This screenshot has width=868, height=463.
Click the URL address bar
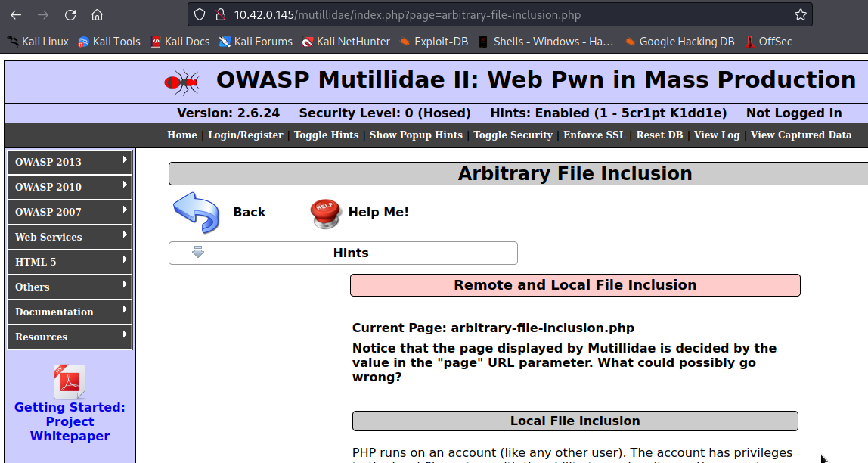click(x=500, y=15)
